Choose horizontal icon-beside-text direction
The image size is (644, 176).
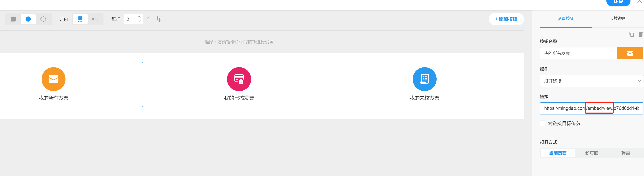click(x=95, y=19)
